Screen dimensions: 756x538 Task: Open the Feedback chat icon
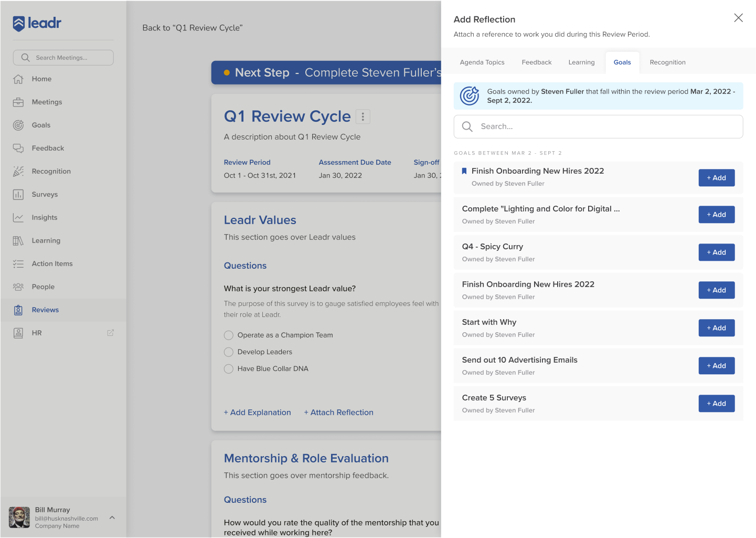18,148
